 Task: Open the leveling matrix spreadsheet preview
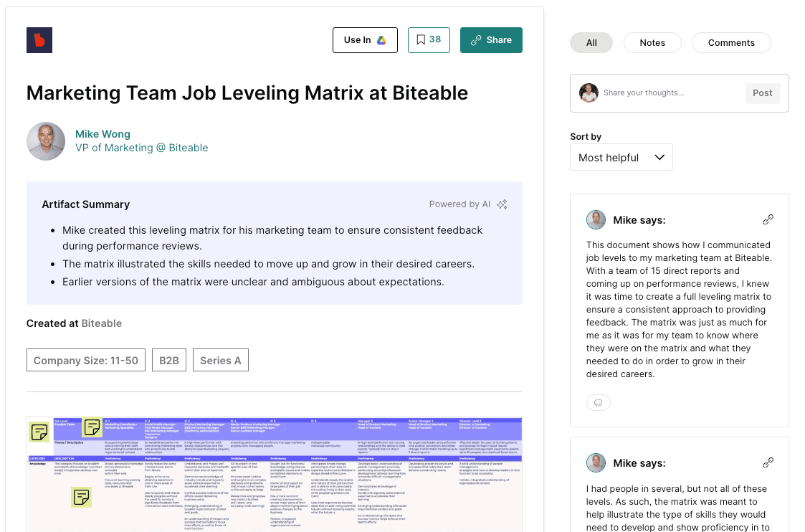274,475
